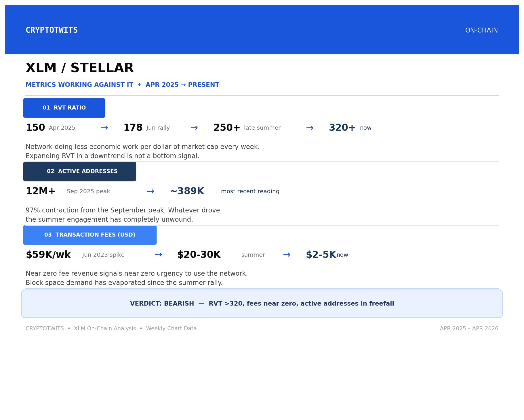Click arrow between 12M+ and ~389K

tap(150, 191)
